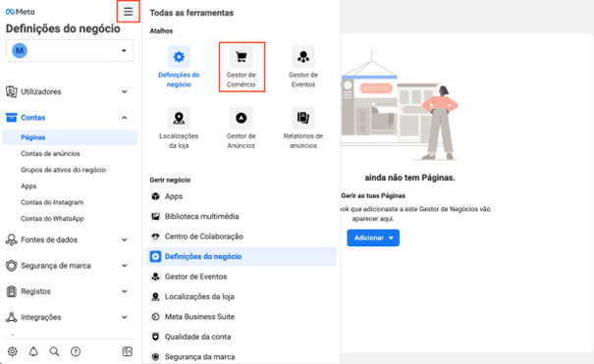The width and height of the screenshot is (594, 364).
Task: Collapse the Contas section chevron
Action: (125, 118)
